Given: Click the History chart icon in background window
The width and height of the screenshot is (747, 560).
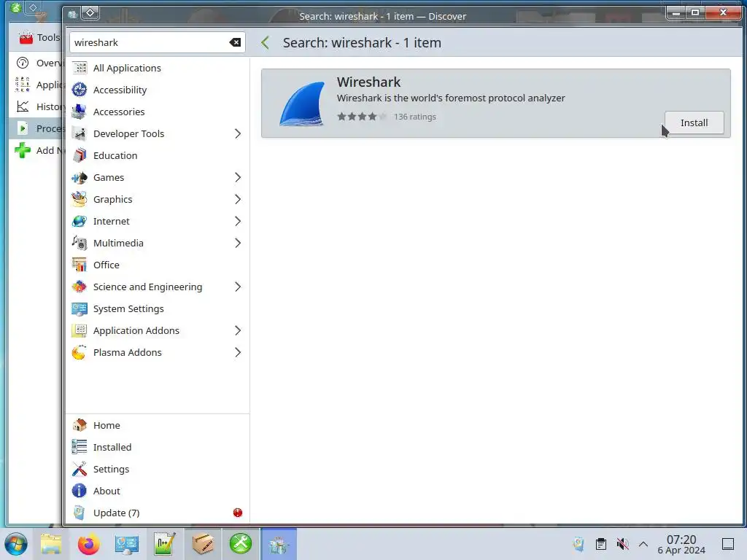Looking at the screenshot, I should click(23, 106).
